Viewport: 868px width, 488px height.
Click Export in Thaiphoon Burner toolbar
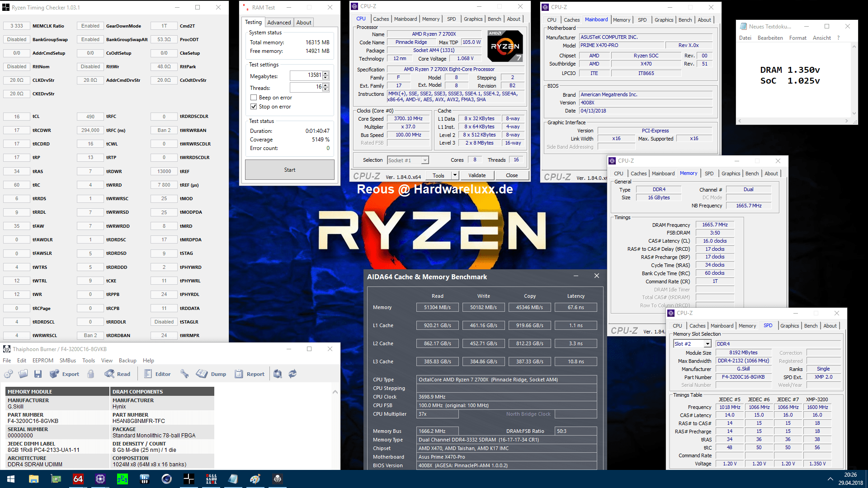coord(64,374)
